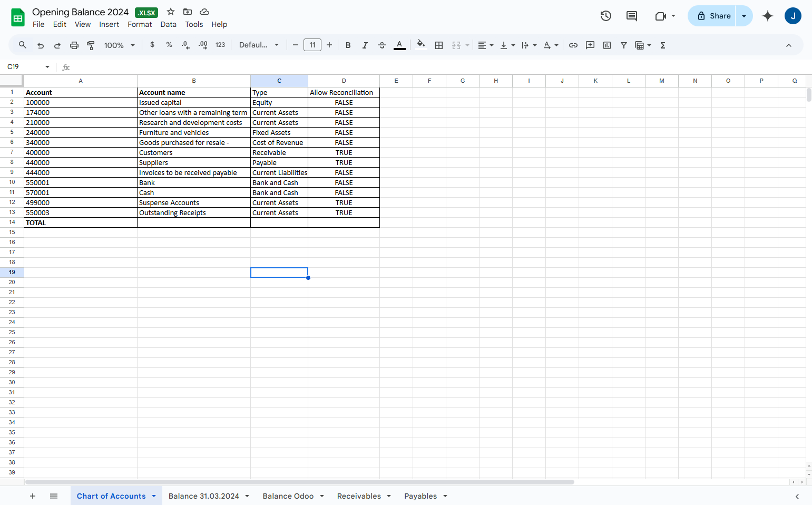This screenshot has width=812, height=505.
Task: Format as currency with dollar icon
Action: click(x=152, y=45)
